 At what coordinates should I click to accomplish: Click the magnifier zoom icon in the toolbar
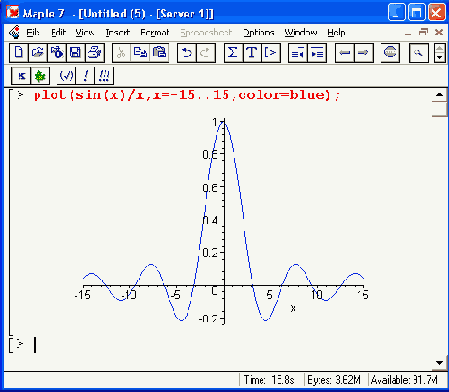coord(418,53)
